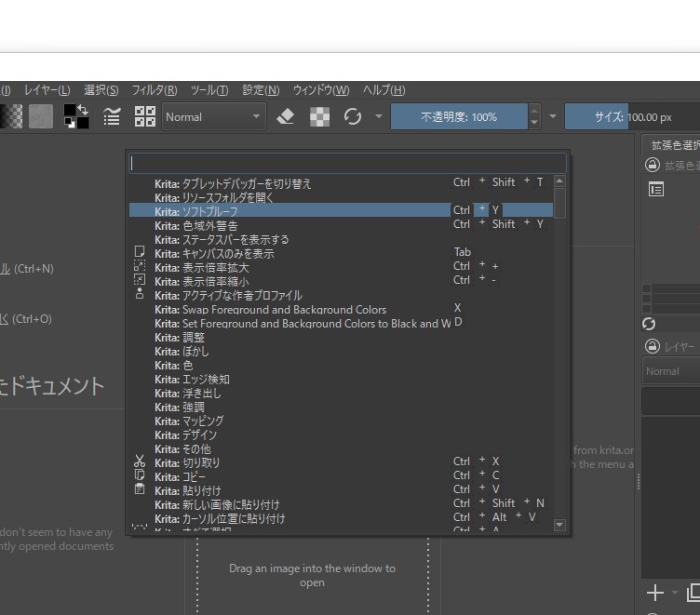Increase opacity with the up stepper arrow

[x=534, y=111]
